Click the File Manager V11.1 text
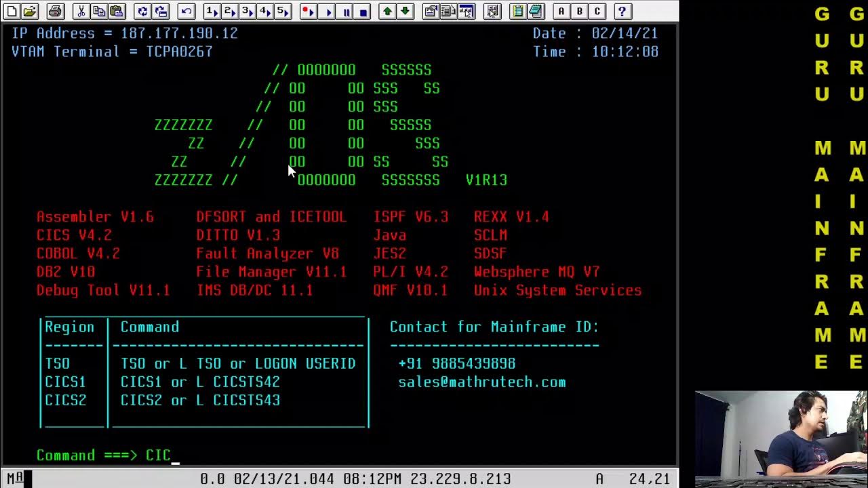The width and height of the screenshot is (868, 488). [271, 272]
